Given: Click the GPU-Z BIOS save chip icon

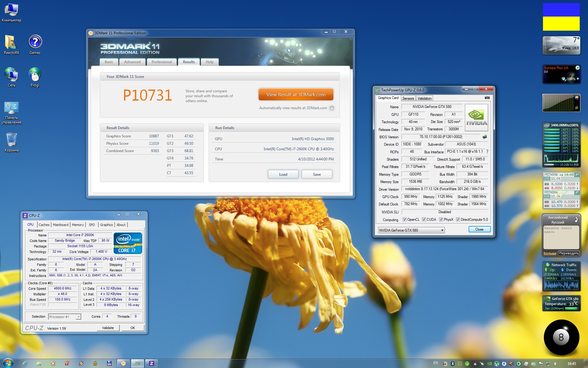Looking at the screenshot, I should [484, 137].
